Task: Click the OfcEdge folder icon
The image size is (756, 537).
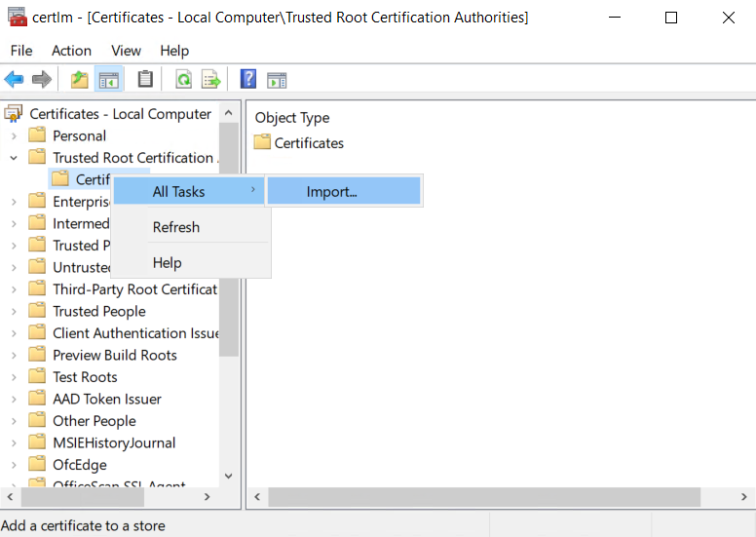Action: click(37, 464)
